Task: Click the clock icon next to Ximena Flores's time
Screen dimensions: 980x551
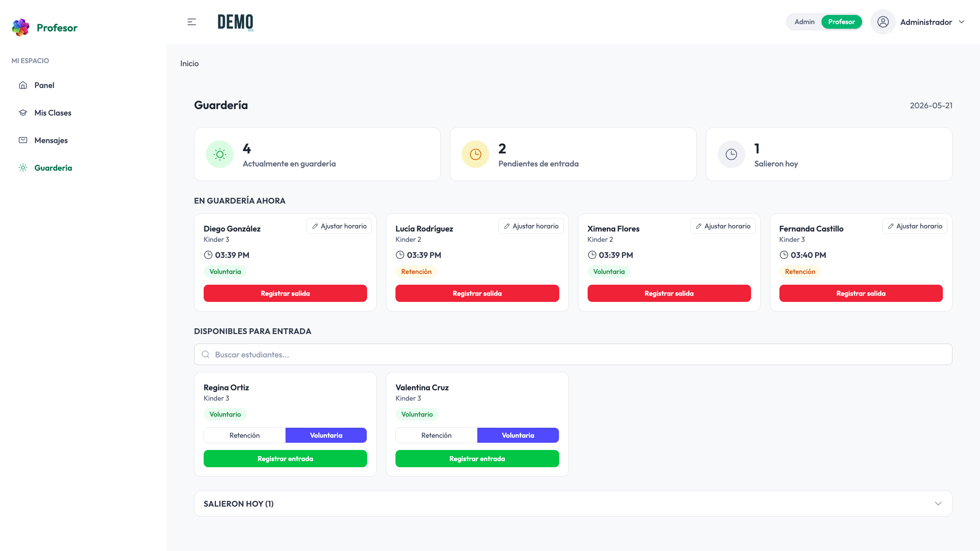Action: (x=592, y=255)
